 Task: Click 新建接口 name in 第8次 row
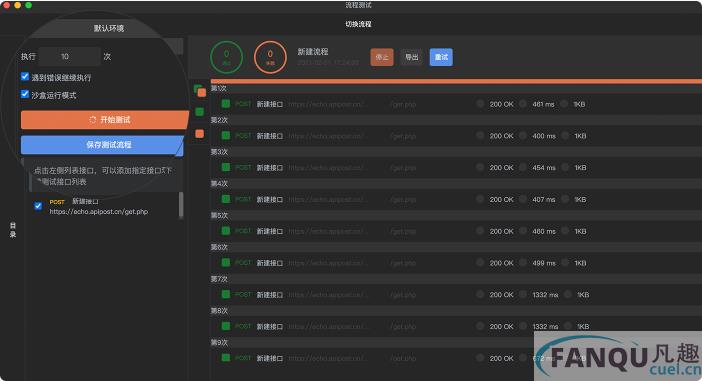(x=270, y=326)
